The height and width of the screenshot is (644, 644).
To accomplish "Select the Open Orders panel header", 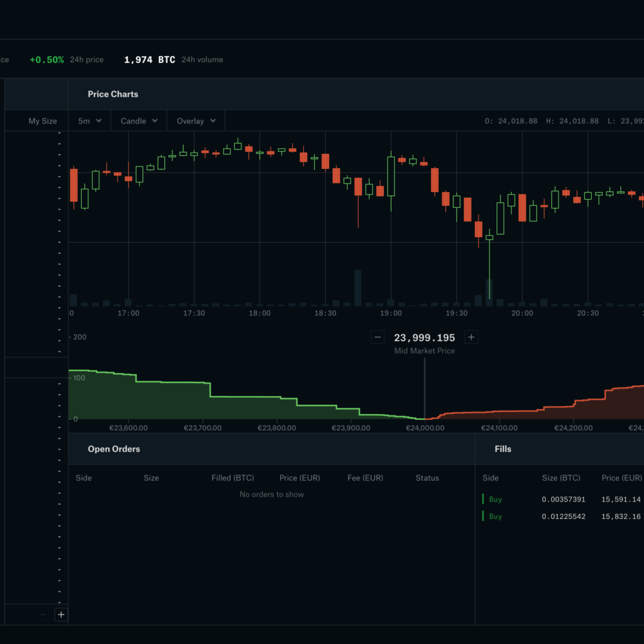I will pyautogui.click(x=114, y=449).
